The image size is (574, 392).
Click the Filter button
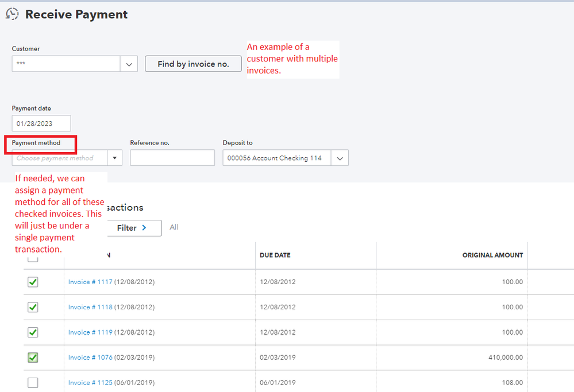pos(134,228)
